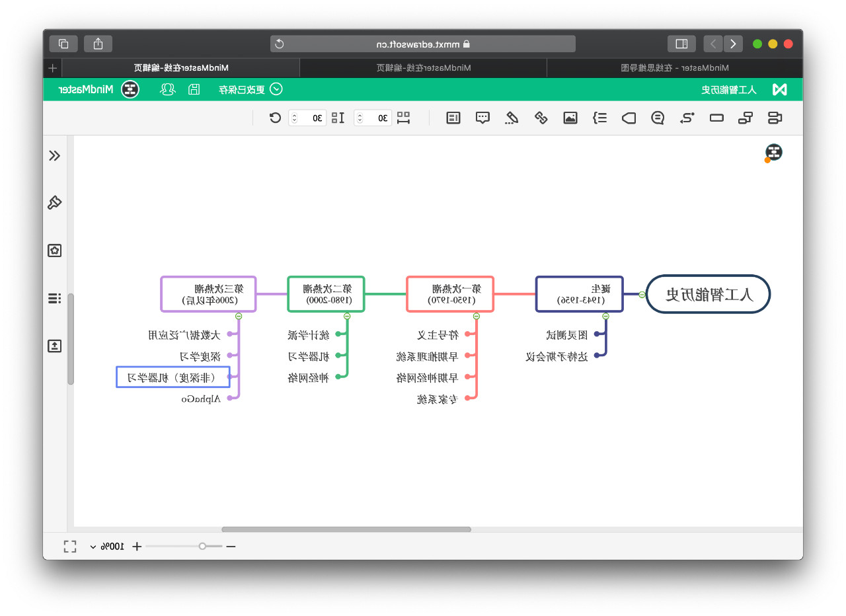Open the outline list panel
The height and width of the screenshot is (616, 846).
(55, 298)
